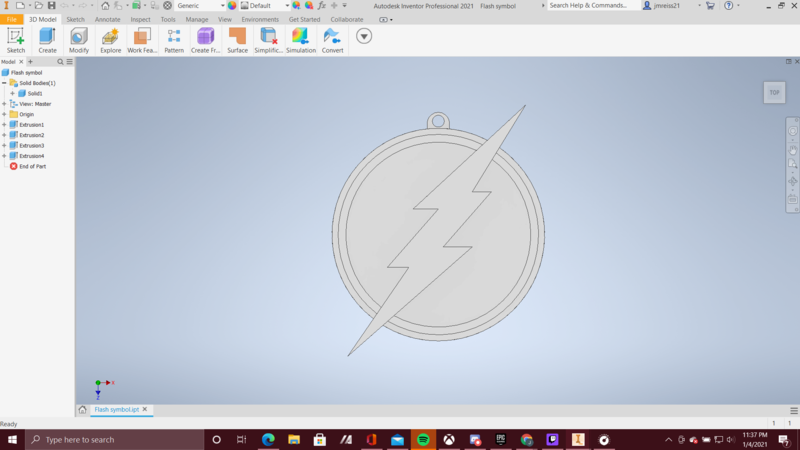
Task: Click the TOP face of ViewCube
Action: coord(774,92)
